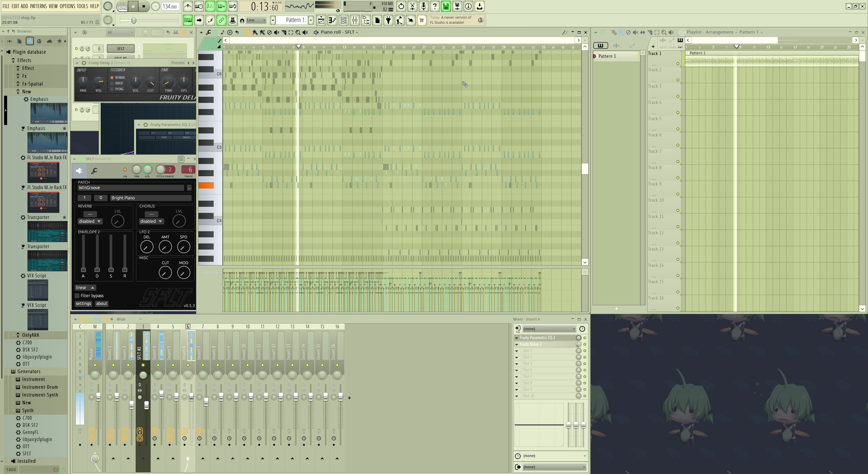Screen dimensions: 868x474
Task: Click the green save project icon
Action: pos(446,6)
